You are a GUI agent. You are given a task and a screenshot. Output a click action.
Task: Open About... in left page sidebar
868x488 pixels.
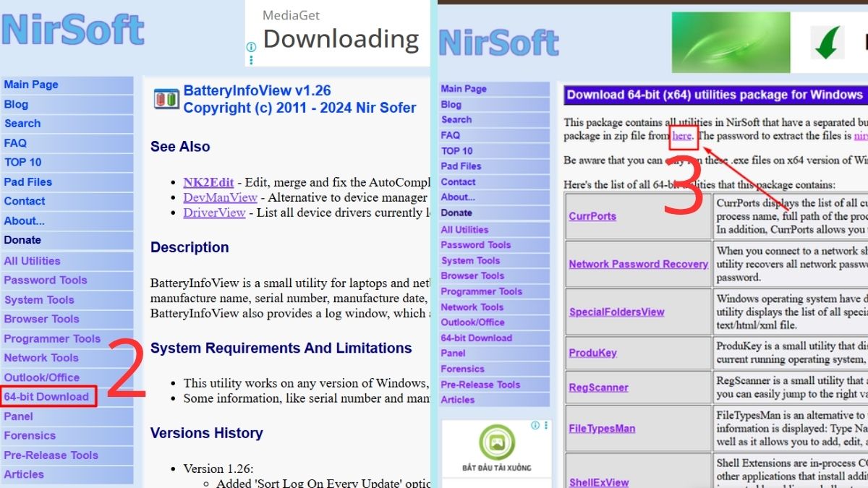[x=25, y=221]
